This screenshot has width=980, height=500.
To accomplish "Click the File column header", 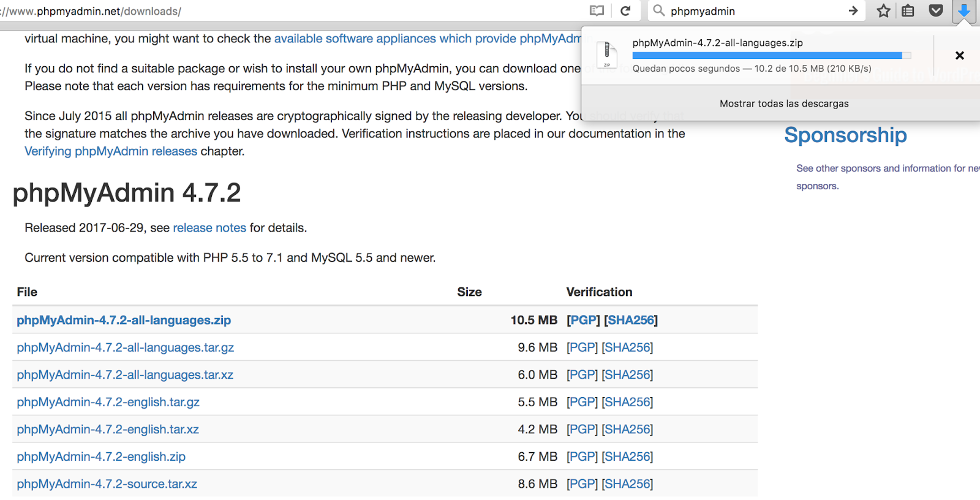I will 27,292.
